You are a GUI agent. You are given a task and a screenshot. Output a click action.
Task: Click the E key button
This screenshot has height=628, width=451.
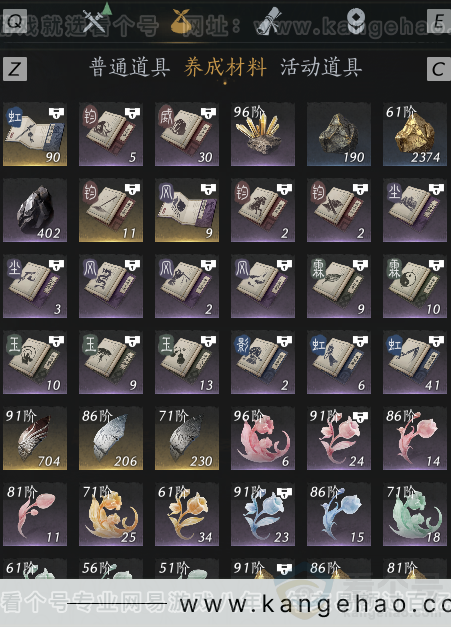439,21
